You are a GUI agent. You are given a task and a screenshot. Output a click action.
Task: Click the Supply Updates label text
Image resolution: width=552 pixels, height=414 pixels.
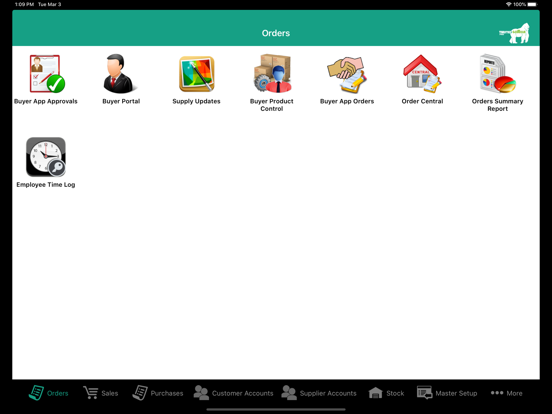(196, 101)
